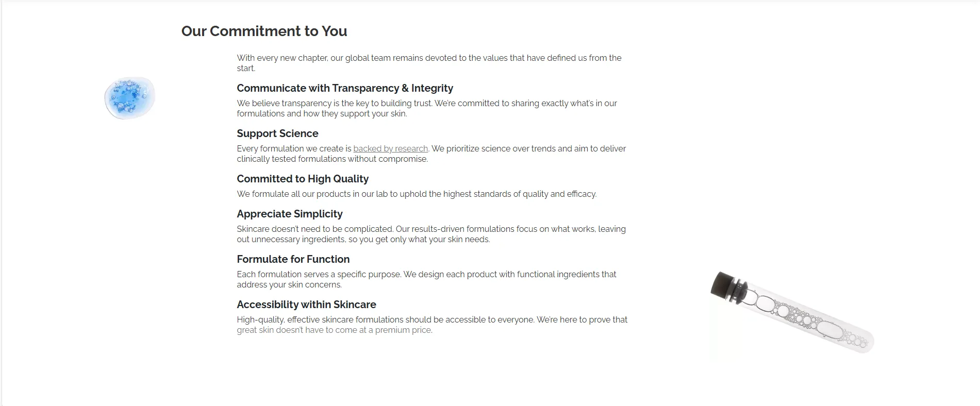Click the sentence 'We formulate all our products'
The width and height of the screenshot is (980, 406).
(417, 194)
